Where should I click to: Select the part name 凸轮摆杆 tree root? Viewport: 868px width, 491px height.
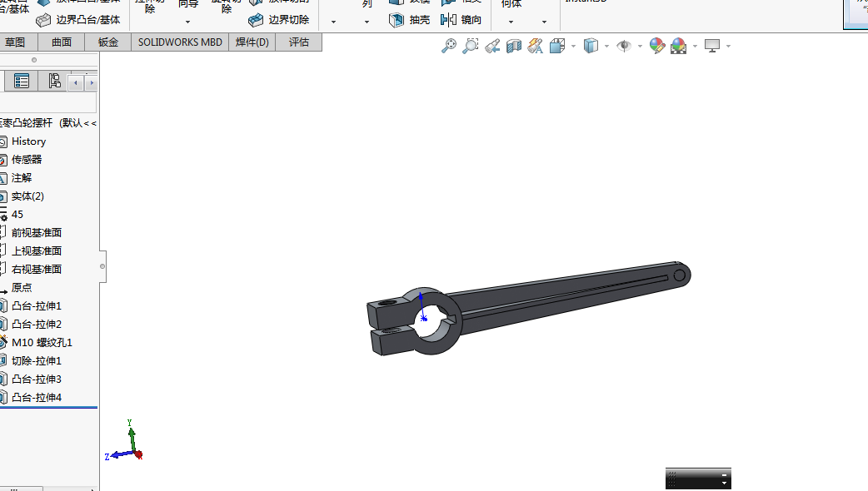tap(48, 123)
